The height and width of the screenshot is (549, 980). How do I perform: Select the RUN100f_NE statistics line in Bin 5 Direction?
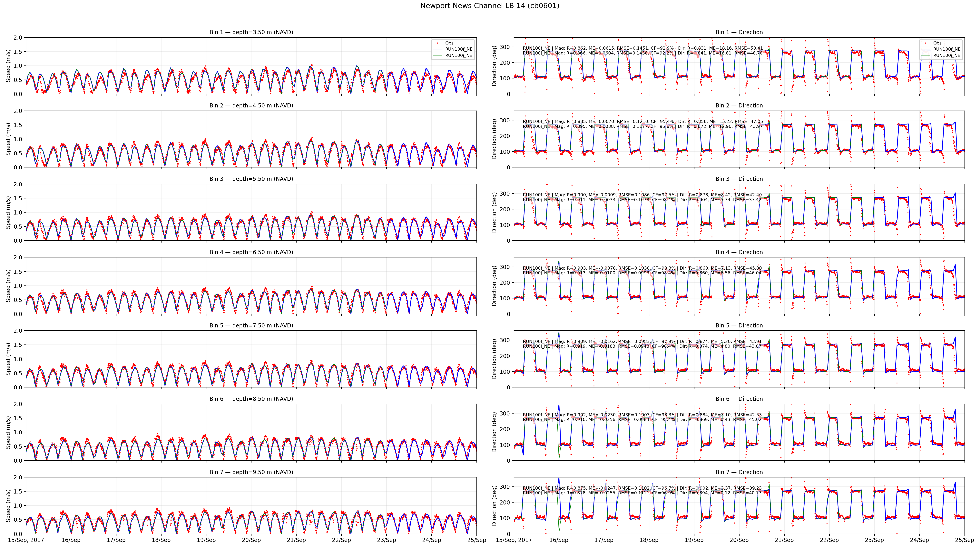point(642,342)
